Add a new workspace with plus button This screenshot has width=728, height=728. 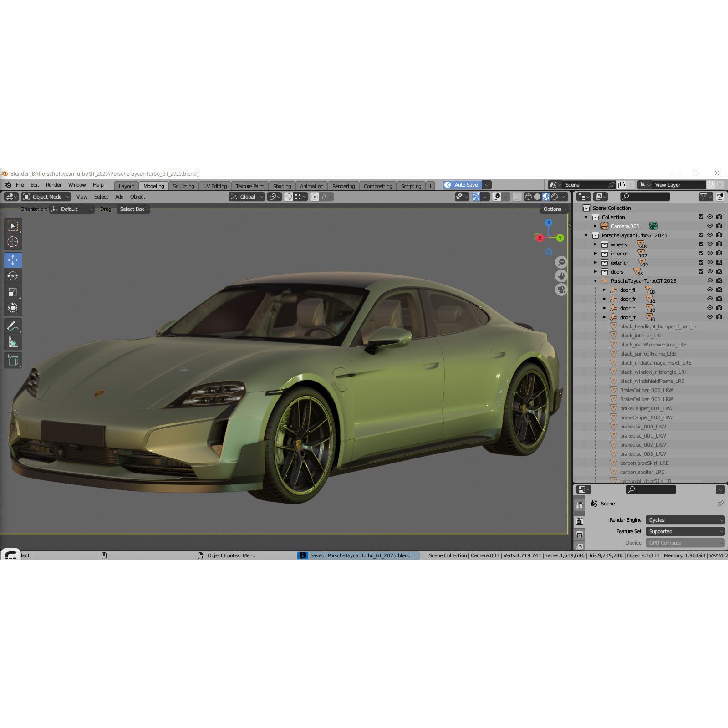click(x=430, y=186)
